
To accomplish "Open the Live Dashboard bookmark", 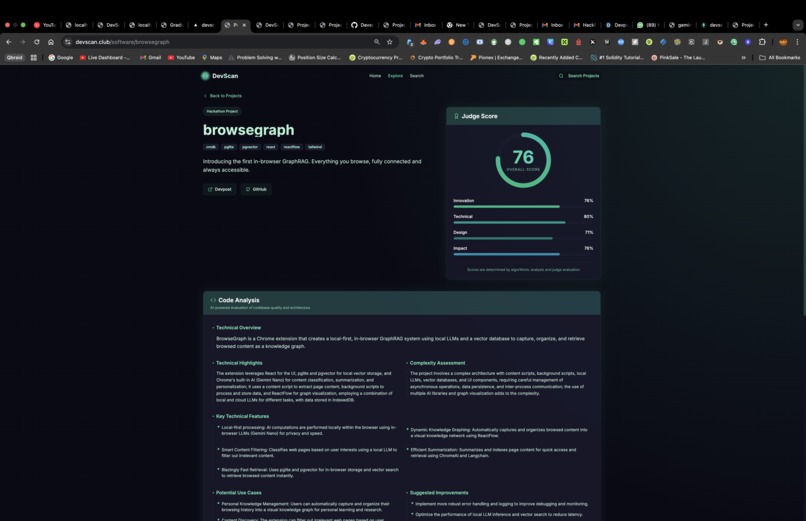I will pyautogui.click(x=106, y=58).
